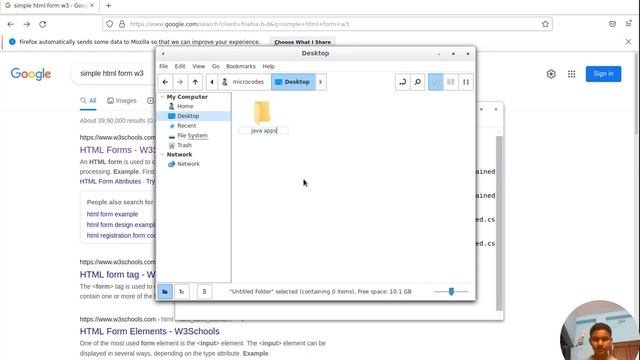The width and height of the screenshot is (640, 360).
Task: Open a new Firefox tab
Action: [108, 6]
